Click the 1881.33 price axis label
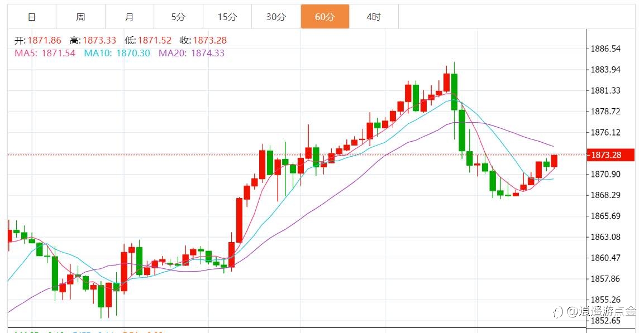The image size is (644, 333). [605, 90]
